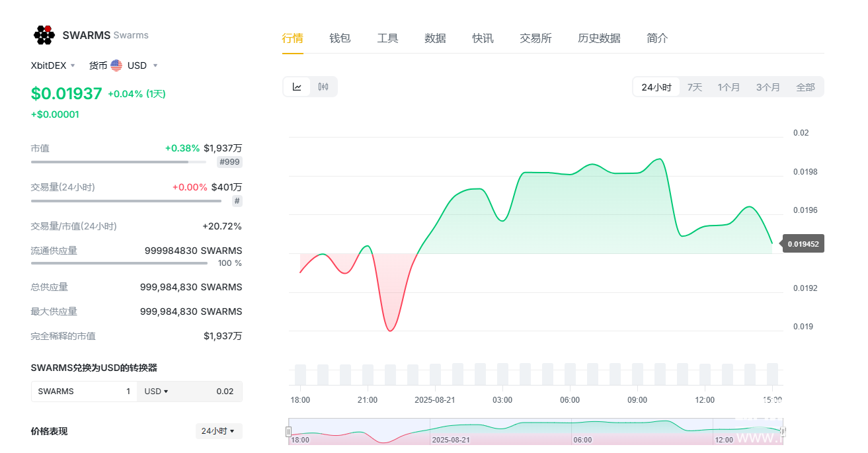Switch to line chart view icon
The width and height of the screenshot is (868, 453).
click(x=297, y=87)
